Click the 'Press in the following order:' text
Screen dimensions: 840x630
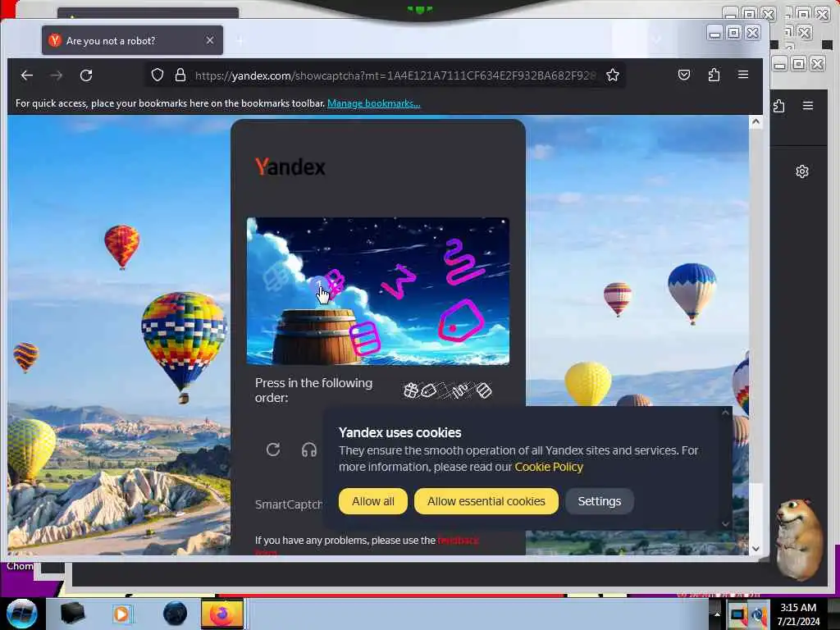[313, 390]
